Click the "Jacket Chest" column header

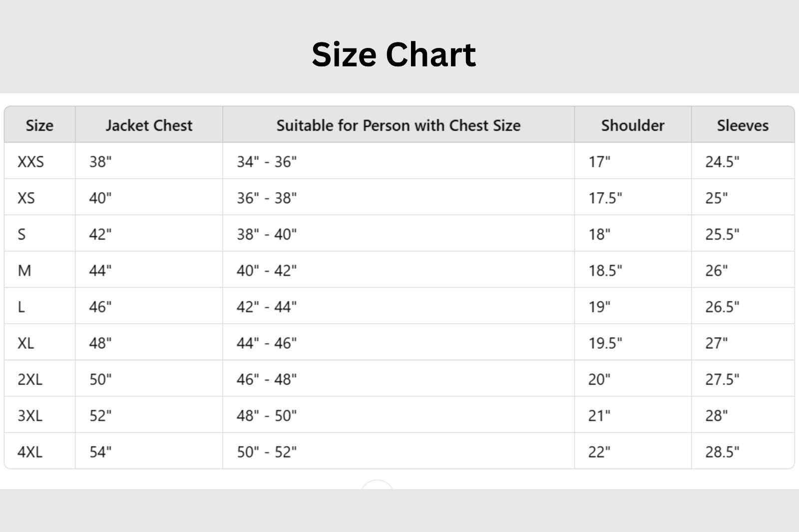coord(149,125)
